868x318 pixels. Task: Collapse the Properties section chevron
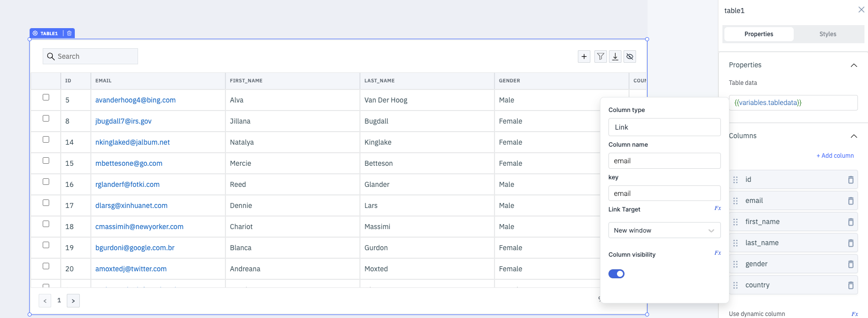(853, 65)
